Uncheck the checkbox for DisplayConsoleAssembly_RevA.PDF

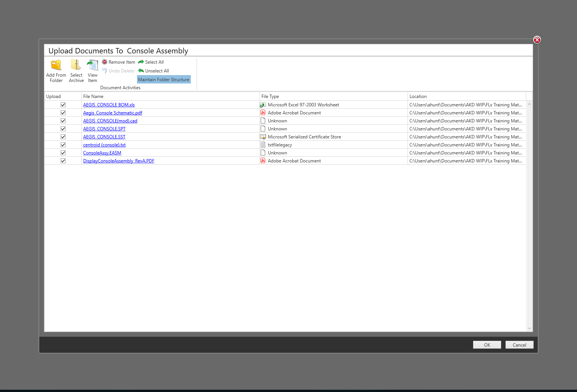tap(63, 161)
